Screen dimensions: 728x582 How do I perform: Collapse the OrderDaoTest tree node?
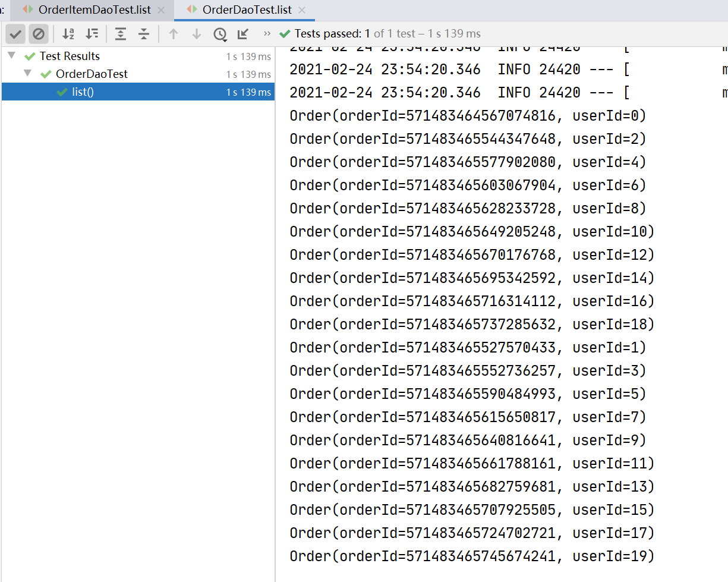tap(27, 74)
